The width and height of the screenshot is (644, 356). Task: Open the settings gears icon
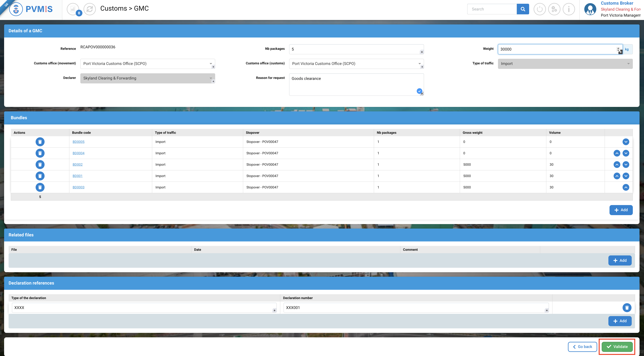coord(554,9)
